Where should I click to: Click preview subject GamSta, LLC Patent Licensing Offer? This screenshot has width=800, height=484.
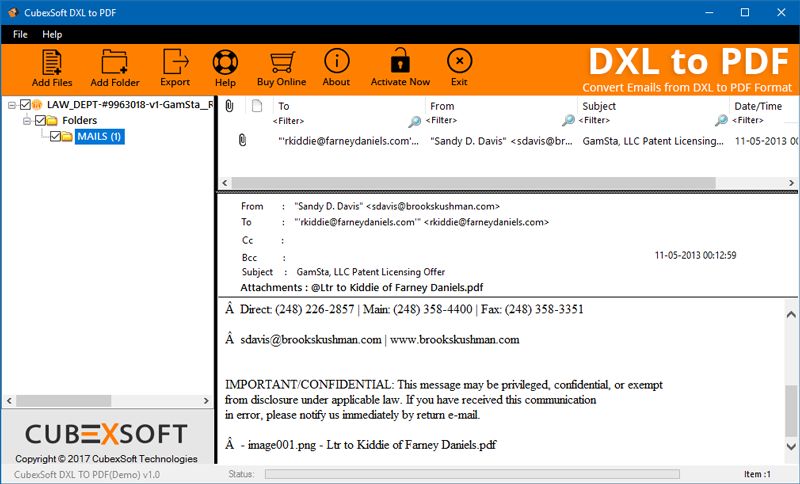point(371,272)
